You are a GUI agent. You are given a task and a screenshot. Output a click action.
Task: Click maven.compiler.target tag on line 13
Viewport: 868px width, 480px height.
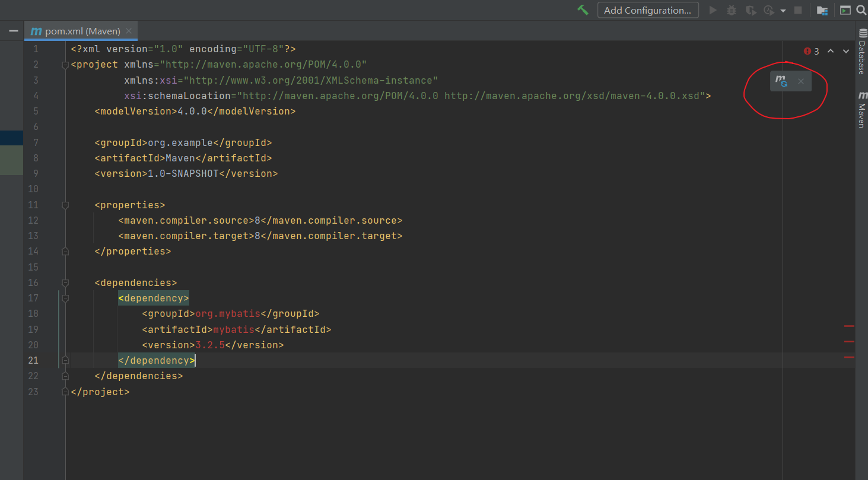186,236
